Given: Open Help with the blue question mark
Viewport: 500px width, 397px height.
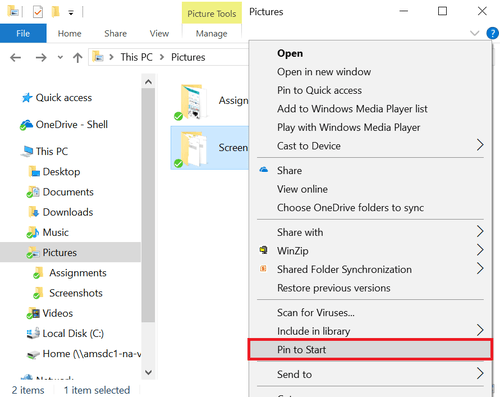Looking at the screenshot, I should [x=492, y=33].
